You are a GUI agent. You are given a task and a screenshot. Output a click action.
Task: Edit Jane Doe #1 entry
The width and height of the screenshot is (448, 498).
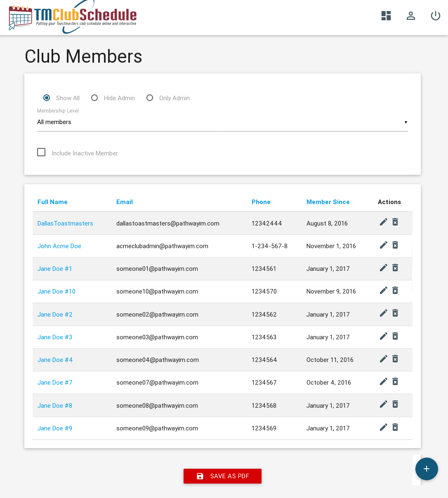(384, 268)
